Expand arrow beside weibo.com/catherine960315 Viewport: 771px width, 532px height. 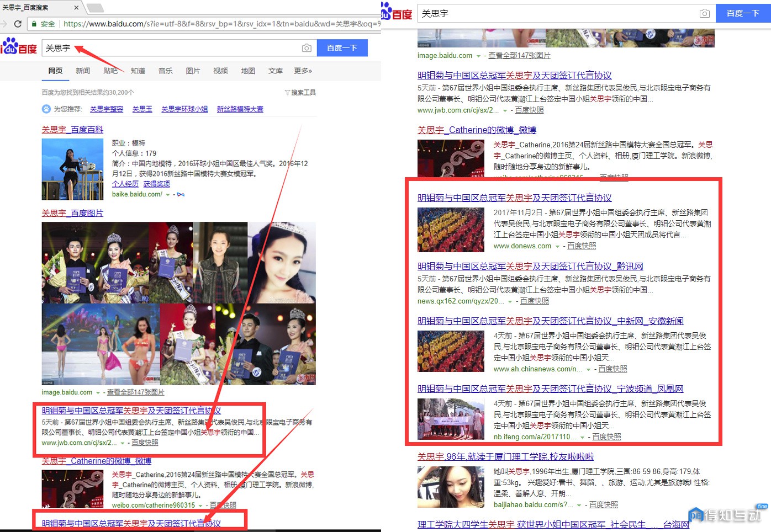(201, 506)
